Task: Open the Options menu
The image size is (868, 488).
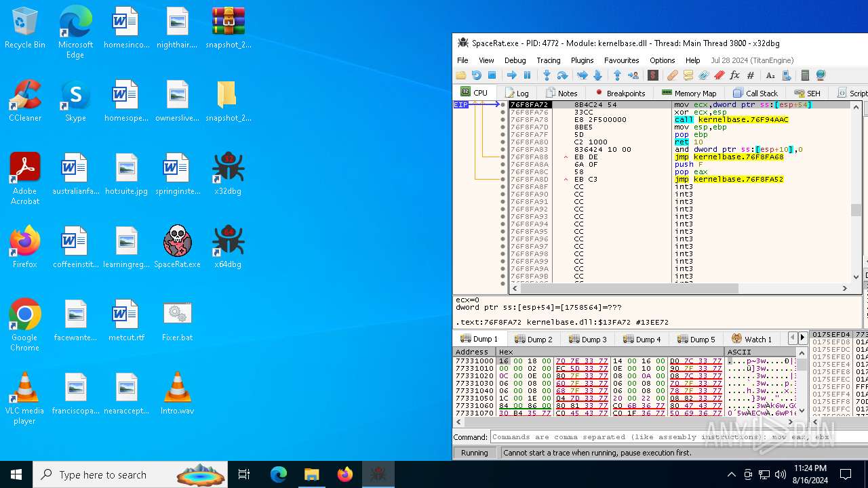Action: (x=662, y=60)
